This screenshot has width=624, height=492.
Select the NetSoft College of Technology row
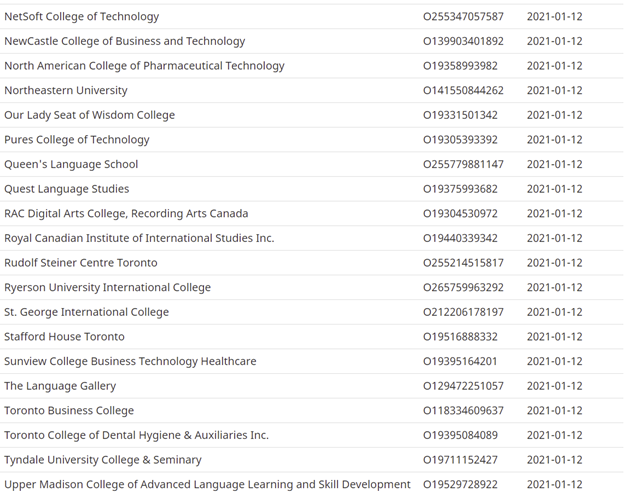click(312, 16)
